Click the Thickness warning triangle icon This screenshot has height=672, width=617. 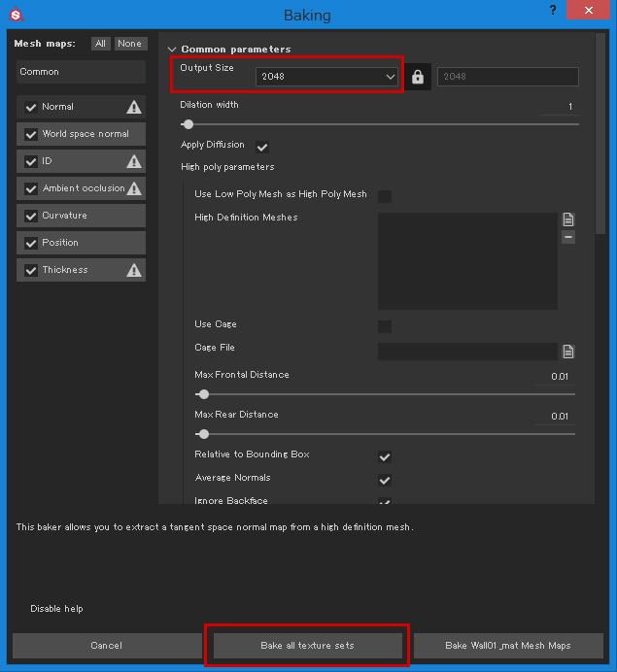point(134,270)
